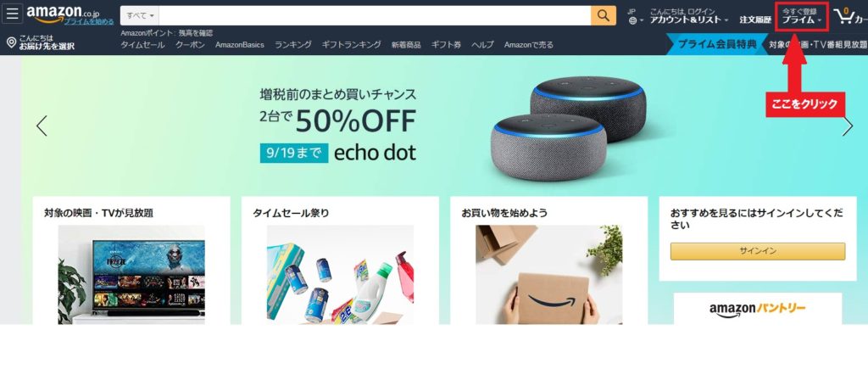Expand the すべて search category dropdown
The image size is (868, 369).
[140, 15]
